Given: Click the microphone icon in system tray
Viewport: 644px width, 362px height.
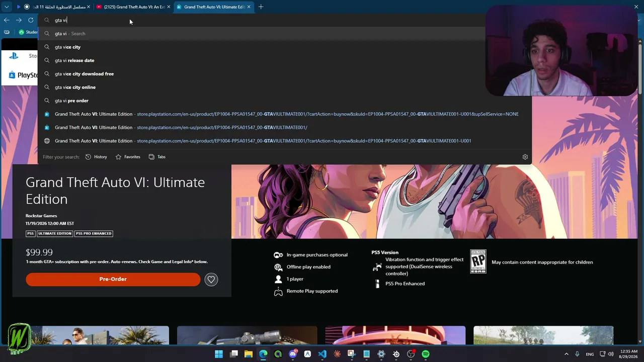Looking at the screenshot, I should (577, 354).
